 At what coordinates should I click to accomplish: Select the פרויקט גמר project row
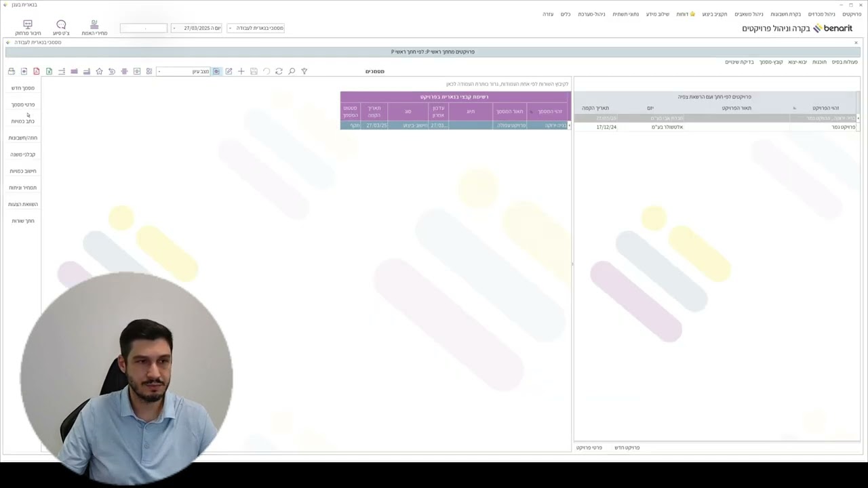pyautogui.click(x=715, y=127)
